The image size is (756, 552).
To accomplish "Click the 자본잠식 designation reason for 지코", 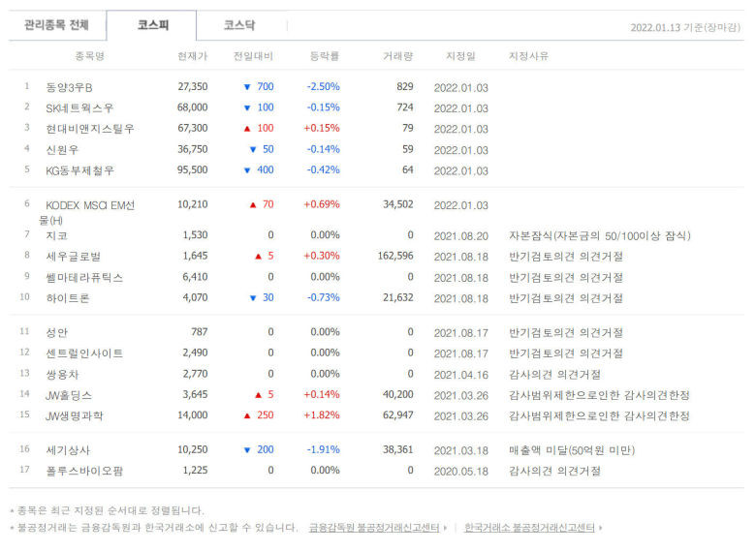I will click(x=600, y=235).
